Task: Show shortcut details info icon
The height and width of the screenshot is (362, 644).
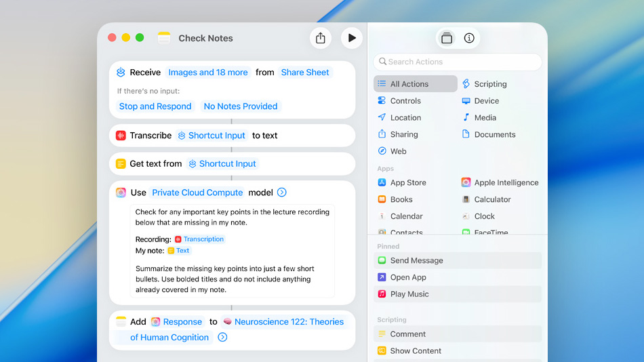Action: coord(469,38)
